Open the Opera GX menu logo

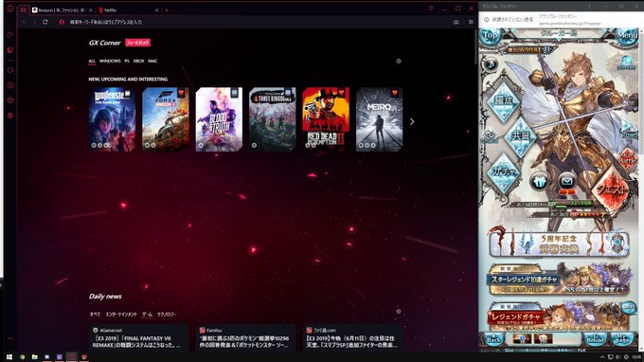(10, 9)
